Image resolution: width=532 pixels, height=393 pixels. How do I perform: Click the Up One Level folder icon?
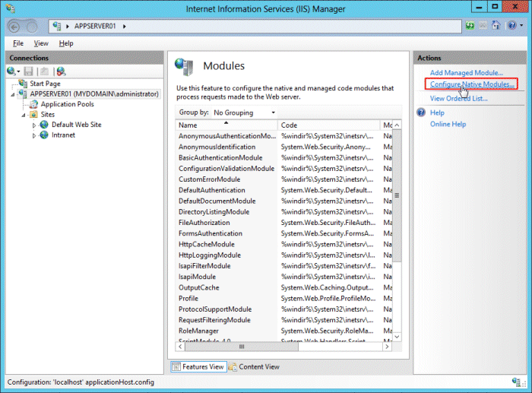coord(44,71)
